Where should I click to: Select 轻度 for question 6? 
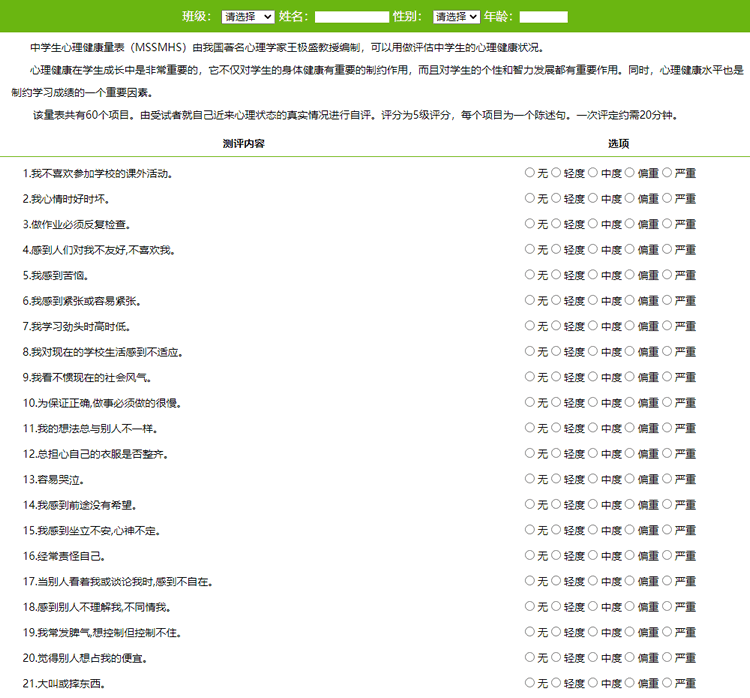[556, 300]
